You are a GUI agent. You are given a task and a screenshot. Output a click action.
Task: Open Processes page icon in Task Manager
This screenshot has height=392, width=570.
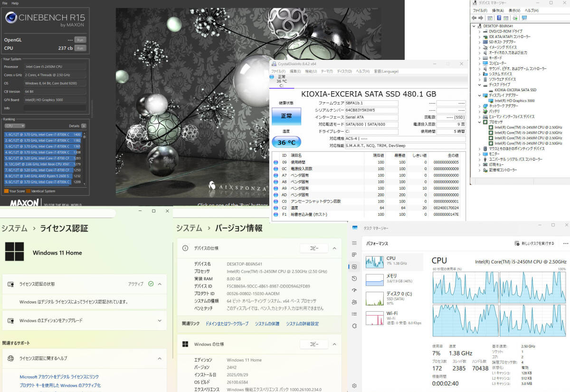pos(354,255)
